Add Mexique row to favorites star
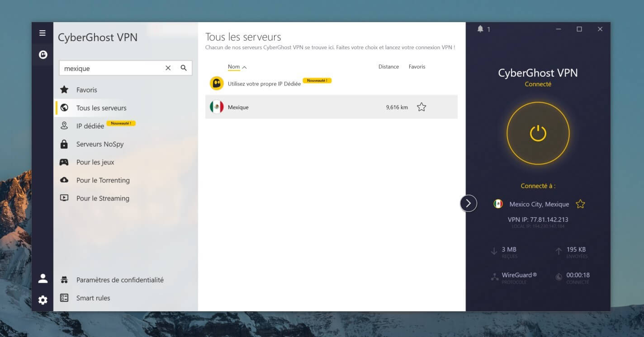 pyautogui.click(x=421, y=107)
